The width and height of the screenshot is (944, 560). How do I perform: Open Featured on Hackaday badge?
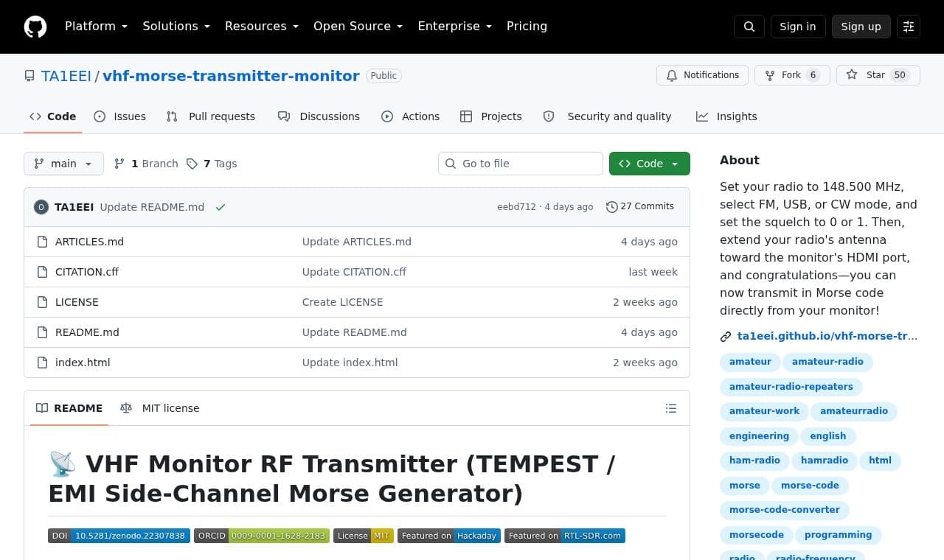point(449,536)
